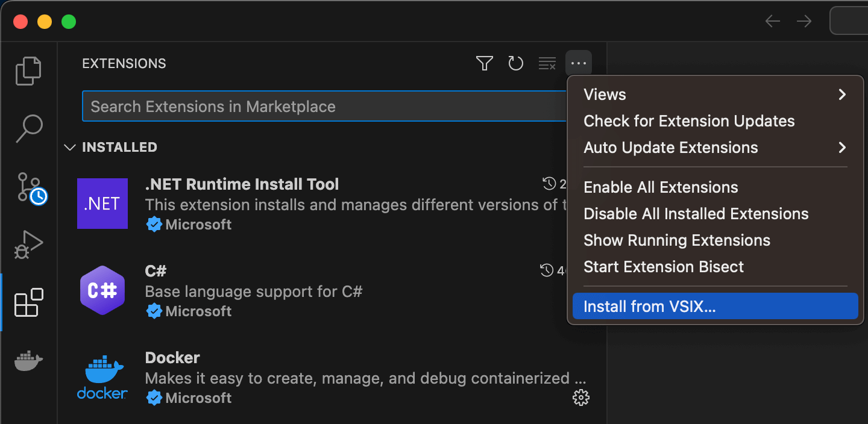Screen dimensions: 868x424
Task: Open the Run and Debug view
Action: click(x=28, y=245)
